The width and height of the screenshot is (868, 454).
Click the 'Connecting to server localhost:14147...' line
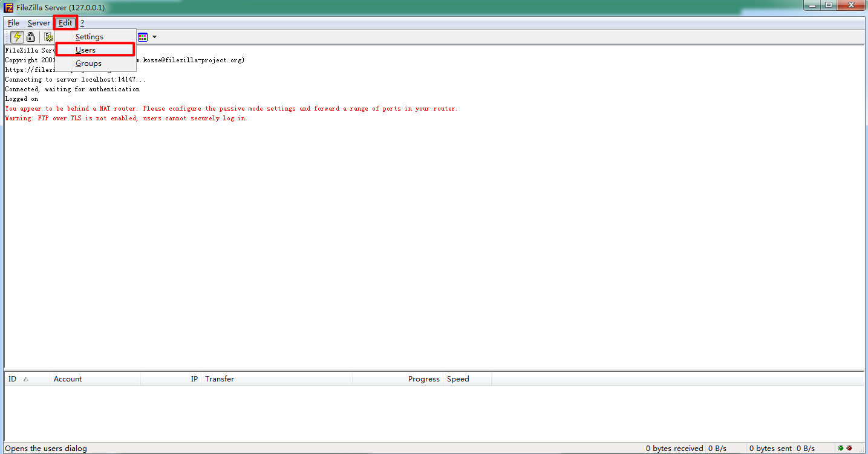coord(75,80)
